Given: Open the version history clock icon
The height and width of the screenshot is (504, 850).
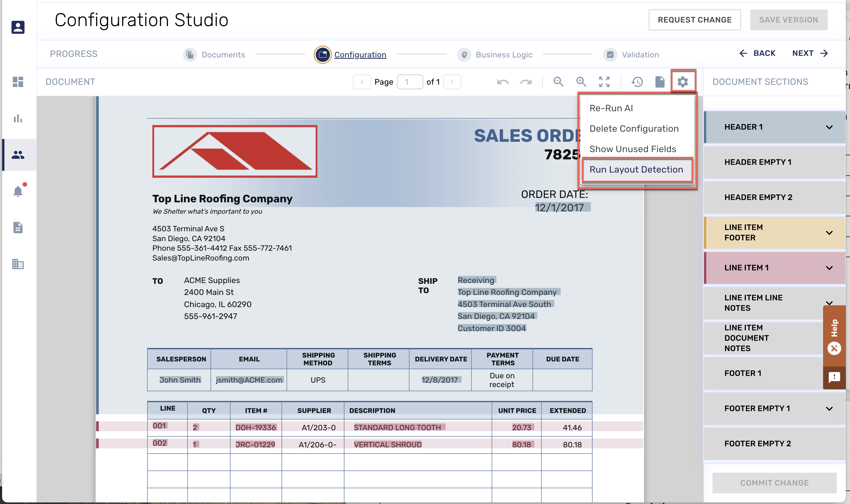Looking at the screenshot, I should click(637, 82).
